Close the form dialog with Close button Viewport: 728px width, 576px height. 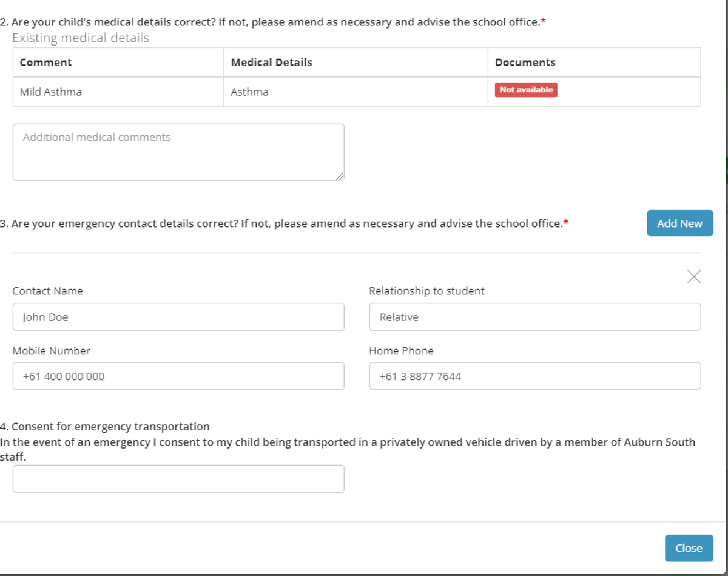[x=689, y=548]
